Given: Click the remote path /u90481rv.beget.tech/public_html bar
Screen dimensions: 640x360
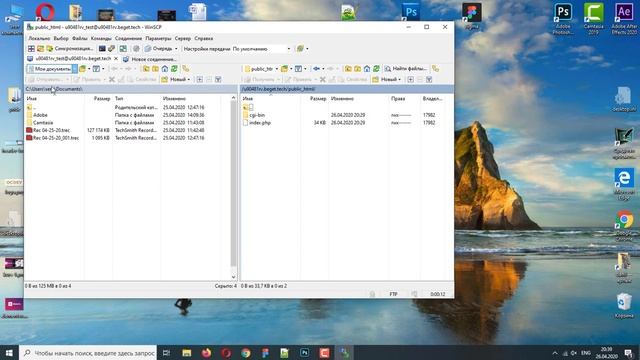Looking at the screenshot, I should click(x=347, y=89).
